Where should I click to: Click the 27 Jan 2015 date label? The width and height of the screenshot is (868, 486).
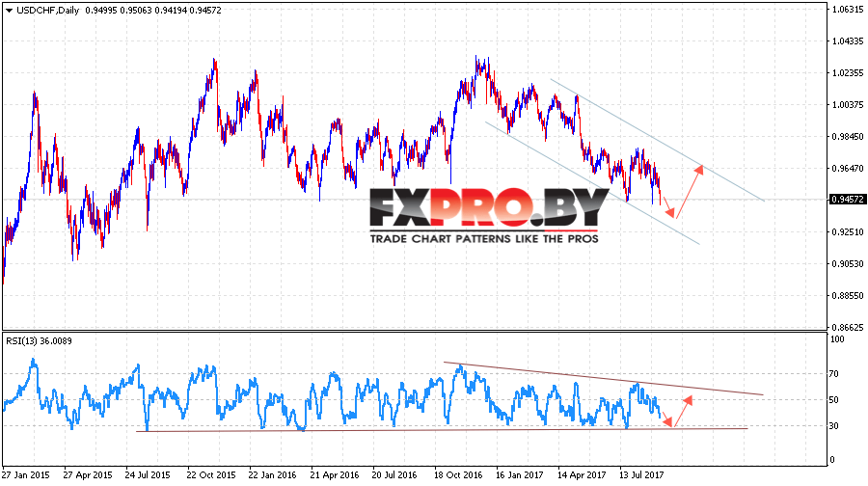coord(25,475)
